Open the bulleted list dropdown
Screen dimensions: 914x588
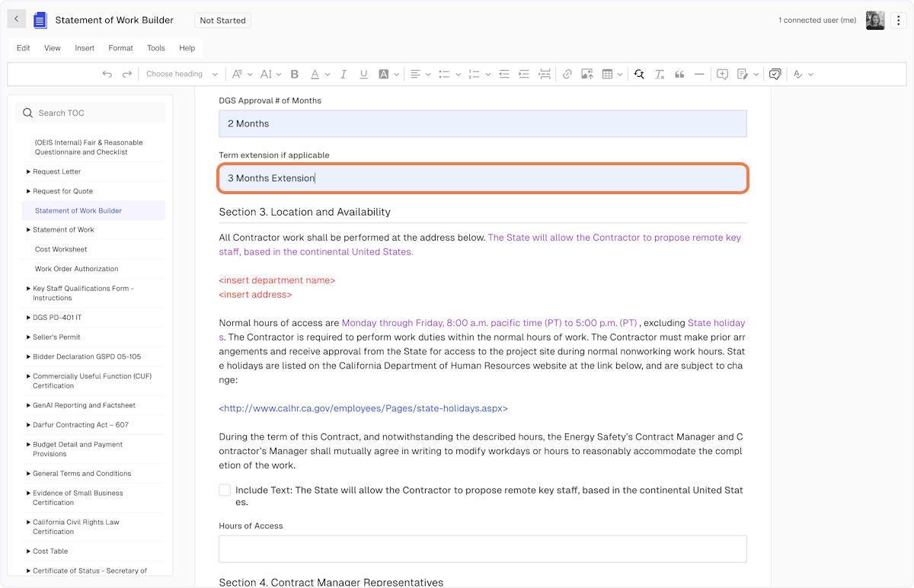click(x=449, y=74)
